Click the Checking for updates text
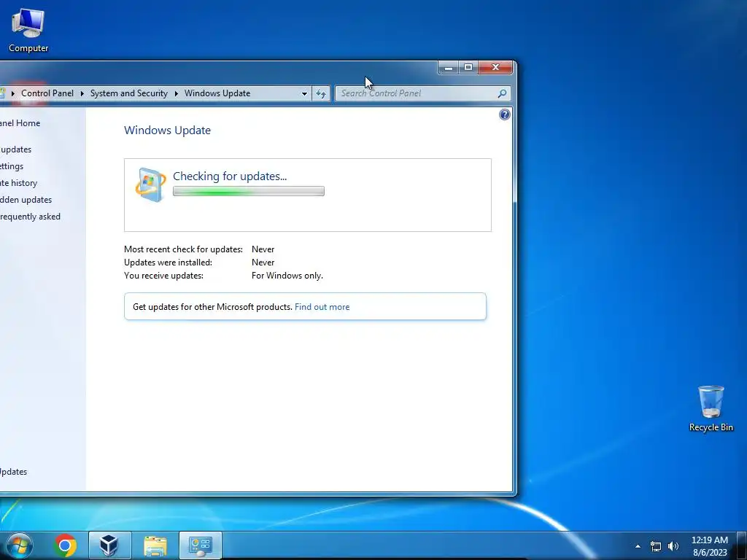This screenshot has width=747, height=560. [x=230, y=176]
